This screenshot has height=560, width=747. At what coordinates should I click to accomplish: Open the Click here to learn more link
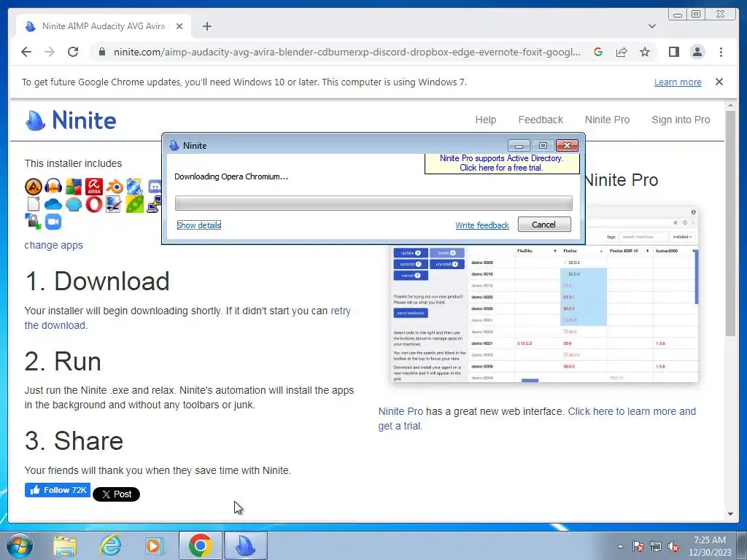coord(632,411)
